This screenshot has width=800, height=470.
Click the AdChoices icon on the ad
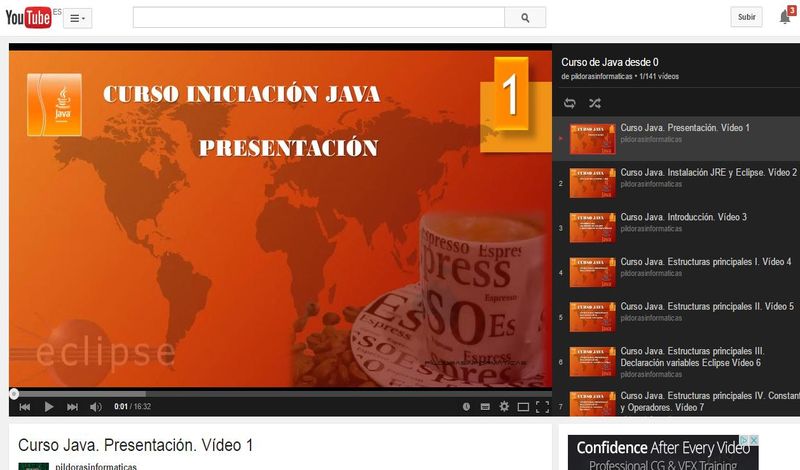point(745,439)
